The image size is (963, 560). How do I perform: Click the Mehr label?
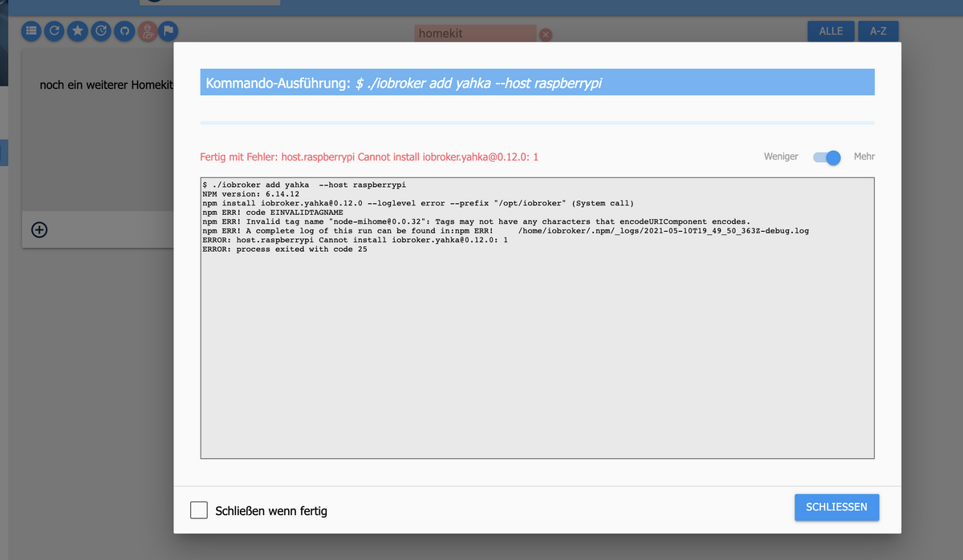(x=864, y=157)
